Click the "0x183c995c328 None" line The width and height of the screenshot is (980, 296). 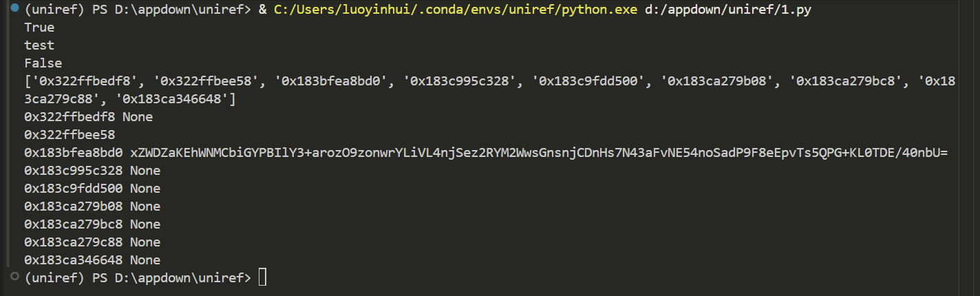pos(92,171)
